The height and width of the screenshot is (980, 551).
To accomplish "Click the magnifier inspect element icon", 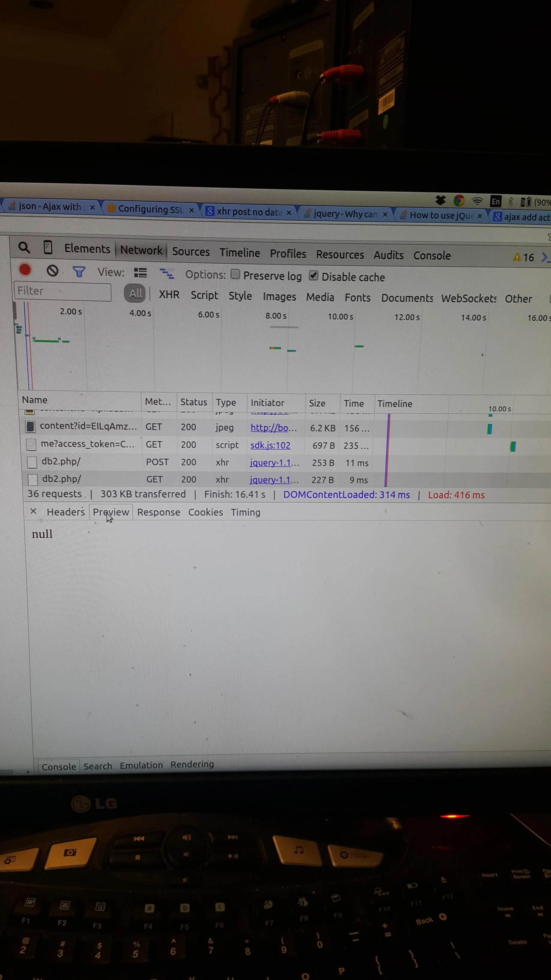I will tap(24, 248).
